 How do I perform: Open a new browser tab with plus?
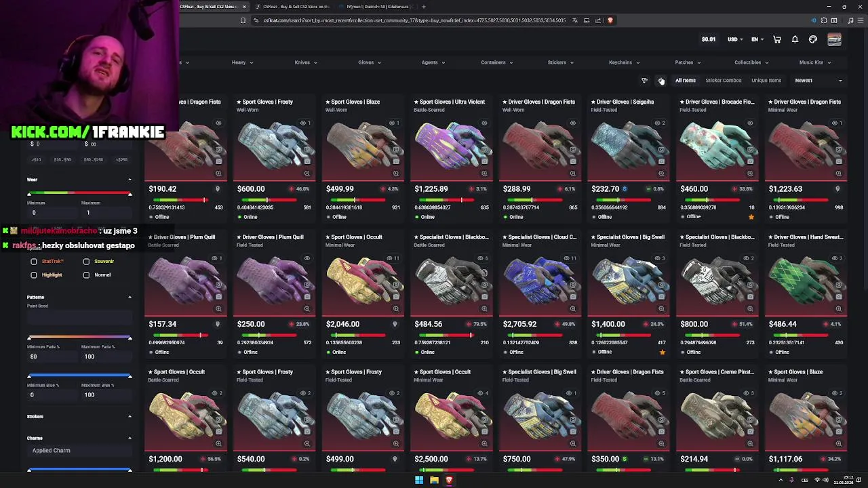[424, 7]
